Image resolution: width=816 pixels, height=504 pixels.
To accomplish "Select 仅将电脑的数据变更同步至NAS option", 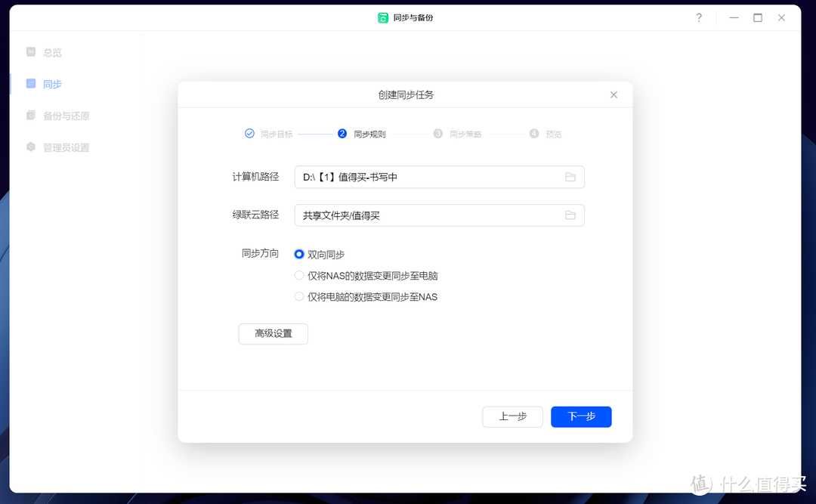I will coord(299,296).
